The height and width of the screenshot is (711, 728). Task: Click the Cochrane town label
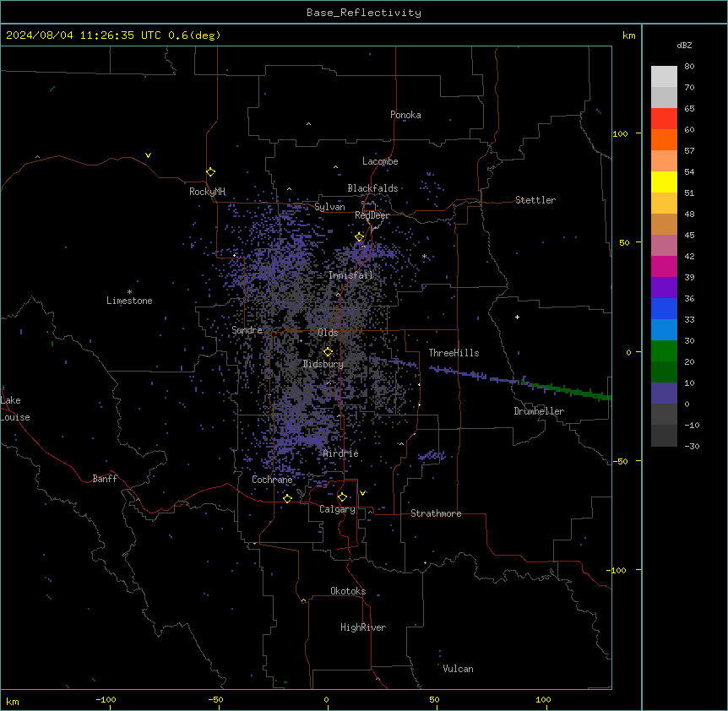(272, 480)
